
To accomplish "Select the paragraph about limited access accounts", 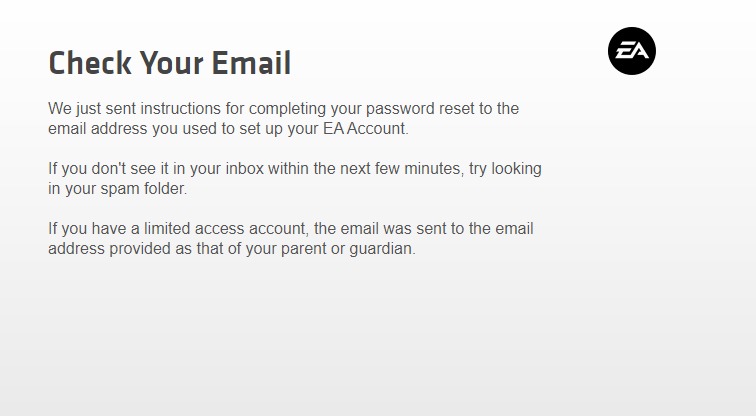I will [291, 239].
